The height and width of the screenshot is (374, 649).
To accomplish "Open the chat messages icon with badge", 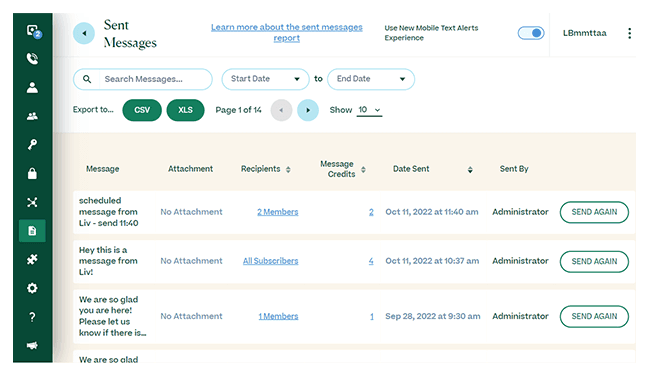I will point(34,31).
